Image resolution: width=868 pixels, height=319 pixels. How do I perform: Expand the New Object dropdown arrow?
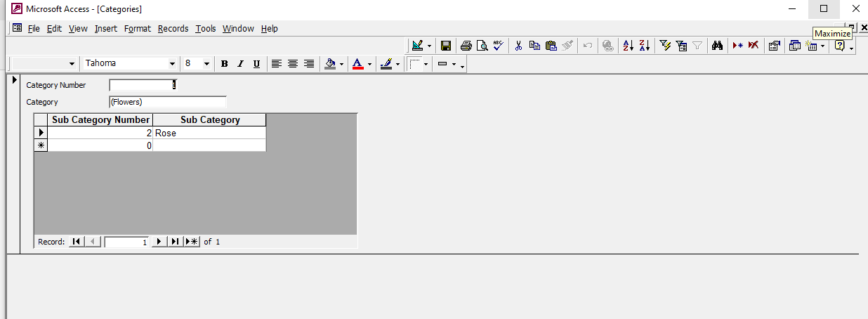822,46
